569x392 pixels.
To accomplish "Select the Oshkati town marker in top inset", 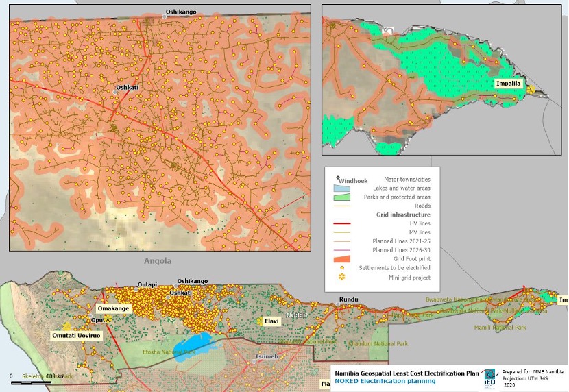I will [x=116, y=90].
